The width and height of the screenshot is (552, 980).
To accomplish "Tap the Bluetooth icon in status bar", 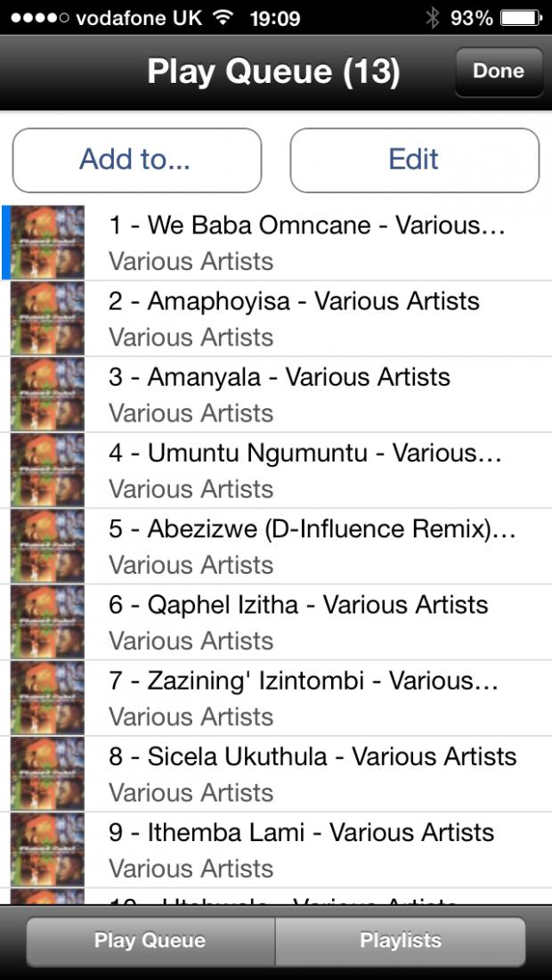I will click(432, 18).
